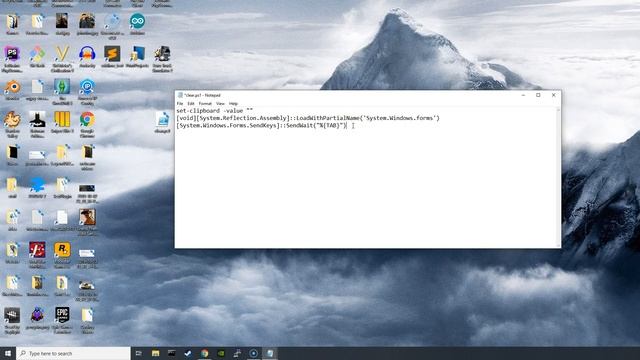
Task: Open Steam from the taskbar
Action: point(188,353)
